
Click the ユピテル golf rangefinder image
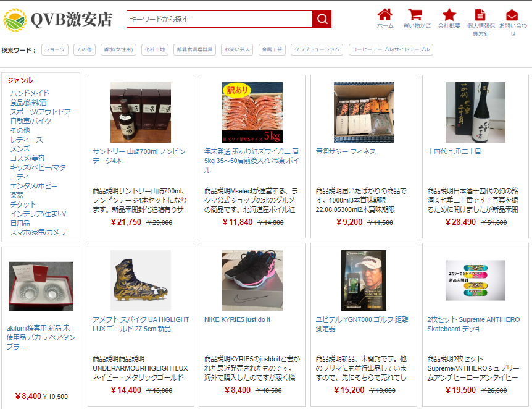pyautogui.click(x=364, y=280)
